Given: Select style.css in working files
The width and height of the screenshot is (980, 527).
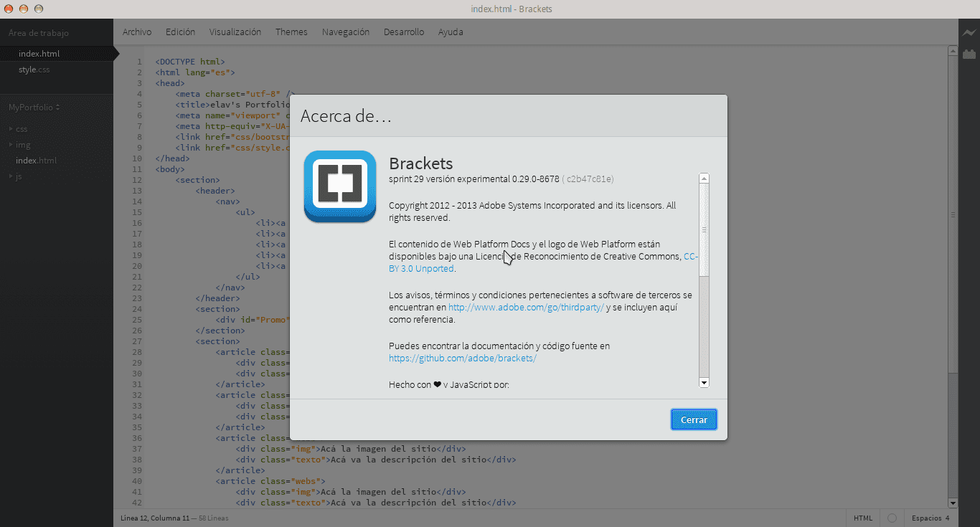Looking at the screenshot, I should point(34,70).
